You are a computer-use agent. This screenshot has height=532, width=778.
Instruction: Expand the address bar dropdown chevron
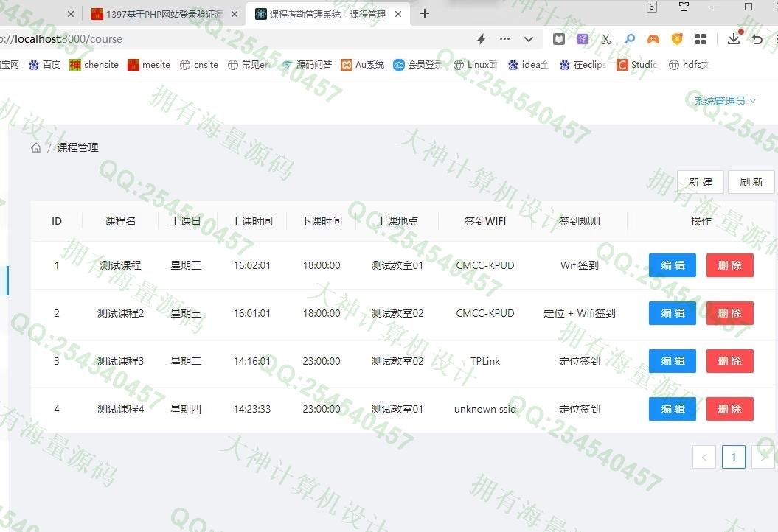click(x=529, y=39)
